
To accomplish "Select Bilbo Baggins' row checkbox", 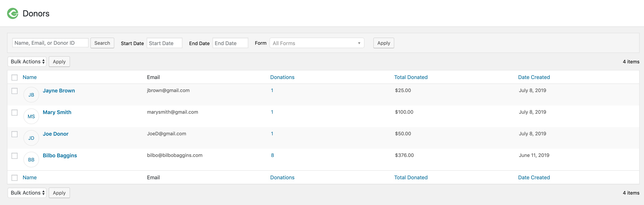I will [15, 156].
